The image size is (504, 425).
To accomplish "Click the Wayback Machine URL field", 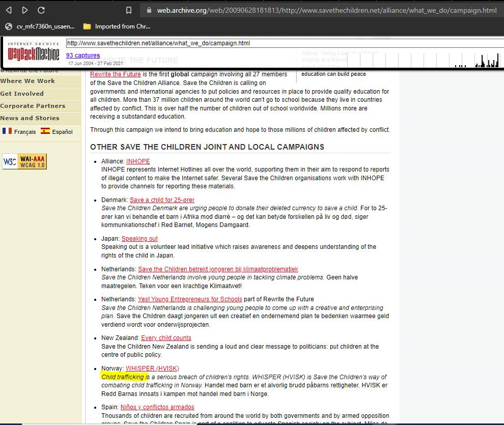I will coord(285,43).
